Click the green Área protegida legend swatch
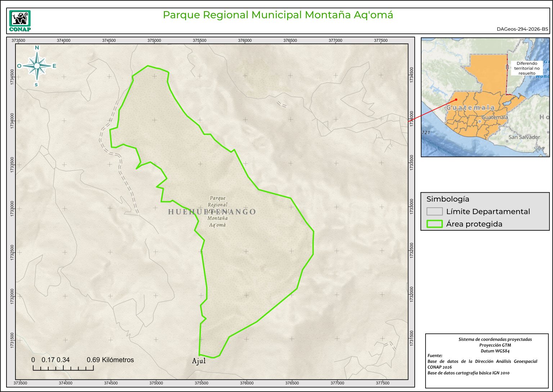553x392 pixels. (x=435, y=224)
